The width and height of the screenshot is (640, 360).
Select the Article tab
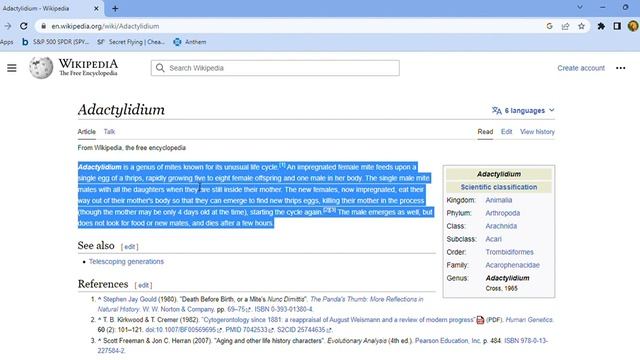click(x=87, y=132)
